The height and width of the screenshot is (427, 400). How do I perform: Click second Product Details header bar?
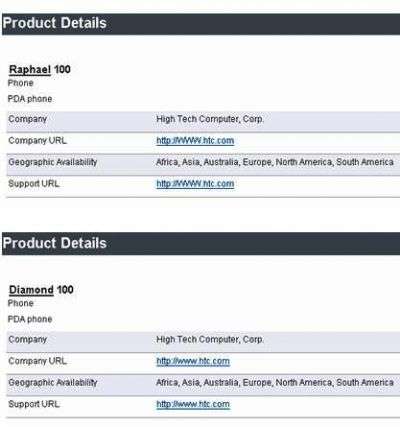click(201, 244)
